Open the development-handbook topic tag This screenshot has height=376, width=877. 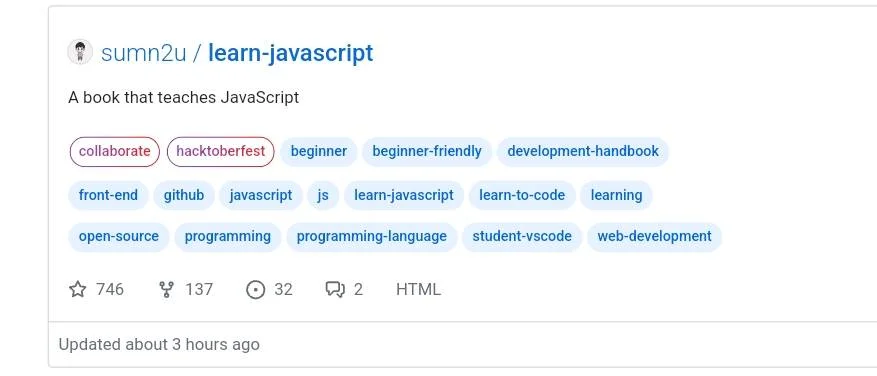click(583, 152)
